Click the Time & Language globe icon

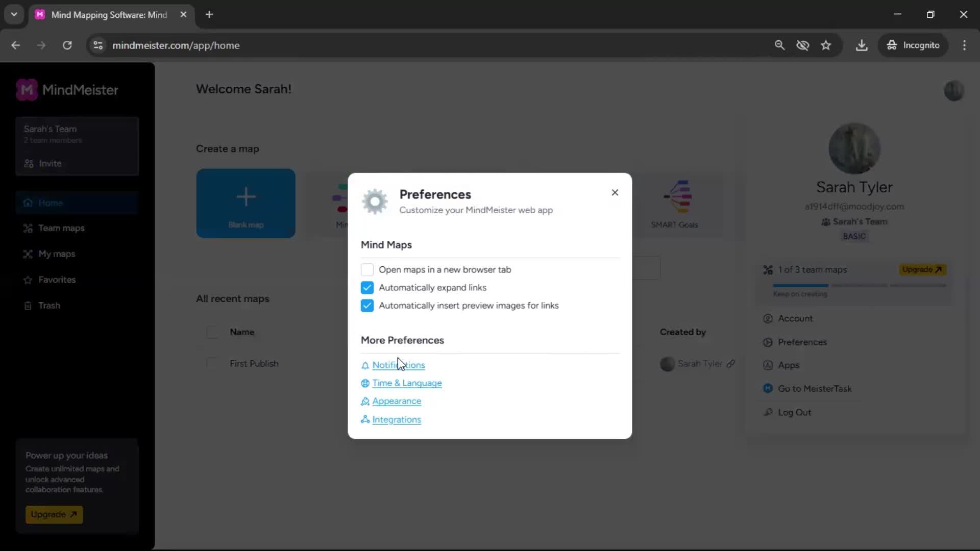click(365, 383)
